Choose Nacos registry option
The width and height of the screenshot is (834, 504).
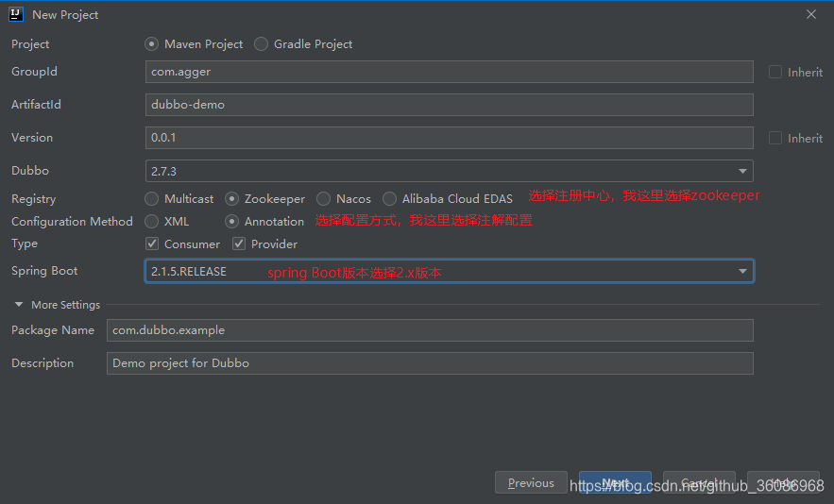click(x=323, y=199)
